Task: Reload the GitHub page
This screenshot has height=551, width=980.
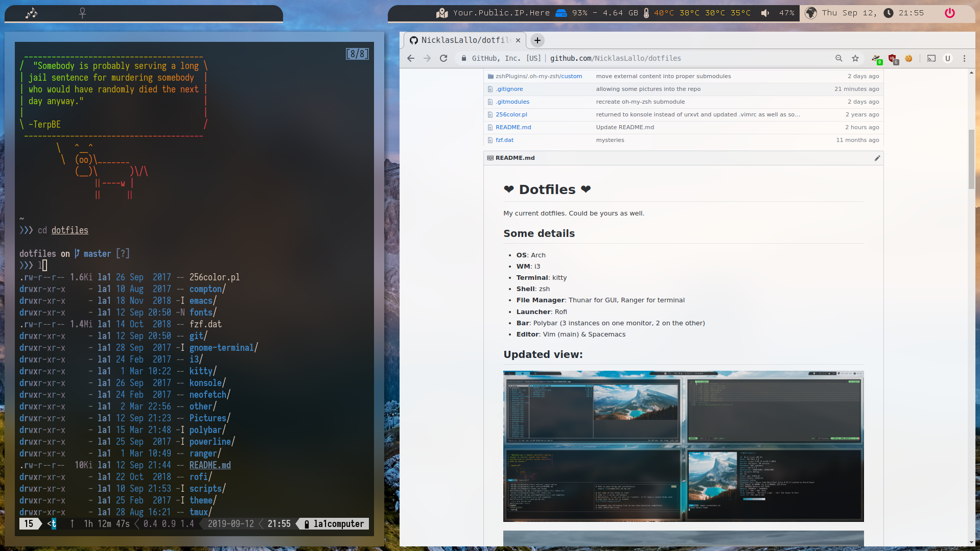Action: 444,58
